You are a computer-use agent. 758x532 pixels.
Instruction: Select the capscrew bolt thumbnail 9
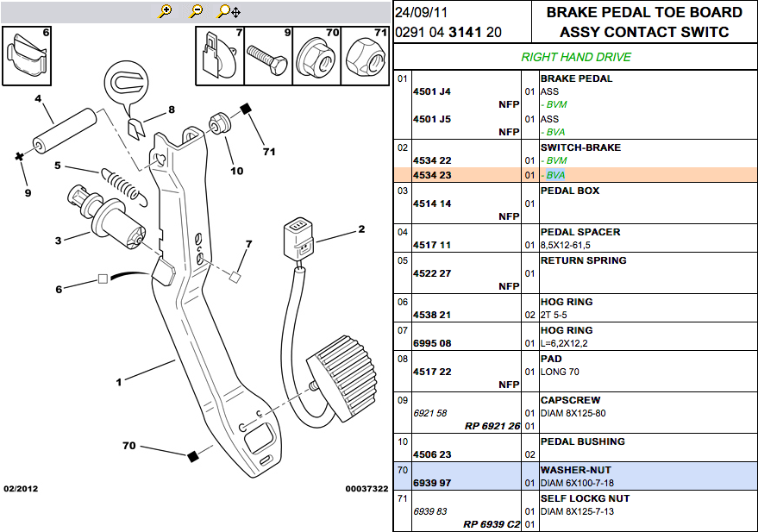(x=268, y=56)
